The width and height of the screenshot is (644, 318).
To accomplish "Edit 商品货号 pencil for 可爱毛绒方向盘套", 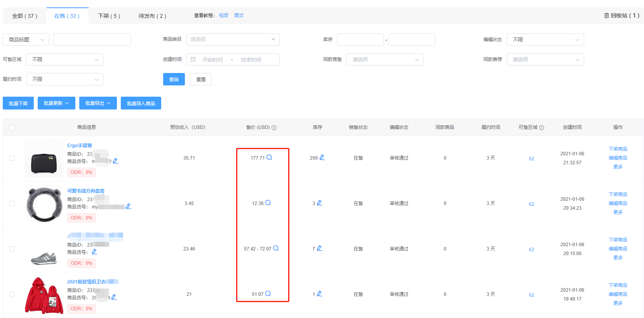I will point(129,206).
